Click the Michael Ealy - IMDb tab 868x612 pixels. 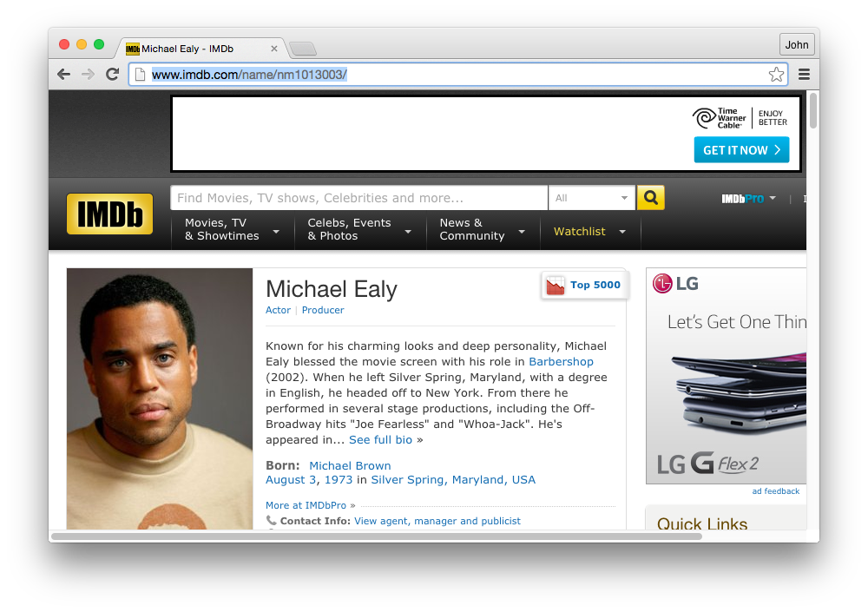202,49
